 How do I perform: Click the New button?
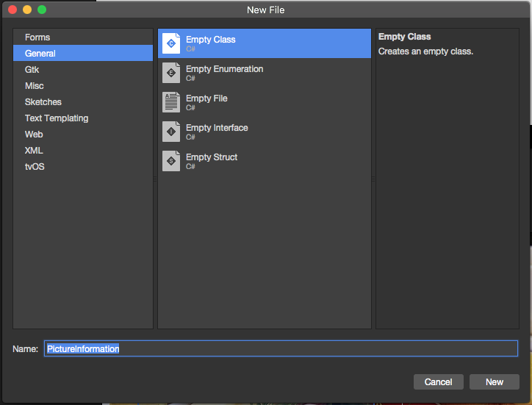[495, 382]
